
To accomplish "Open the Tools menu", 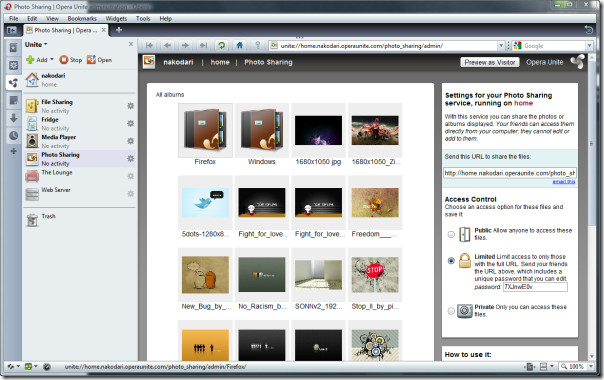I will point(143,18).
